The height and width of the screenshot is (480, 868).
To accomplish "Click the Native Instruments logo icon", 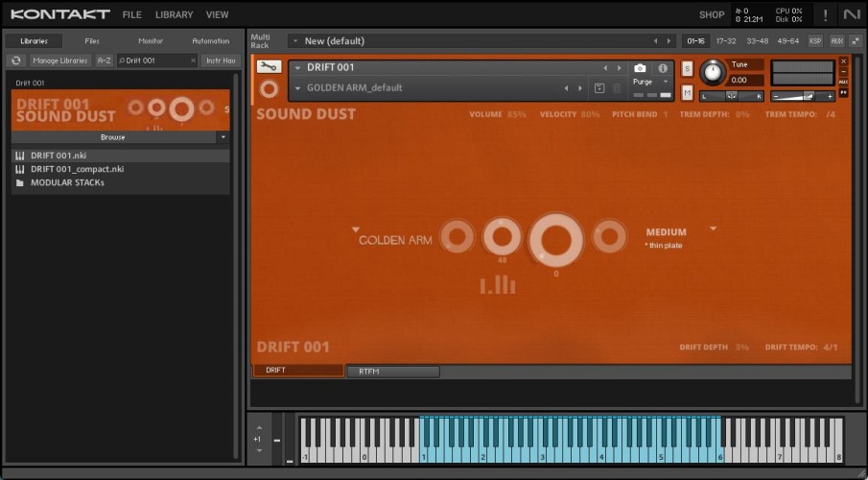I will coord(852,14).
